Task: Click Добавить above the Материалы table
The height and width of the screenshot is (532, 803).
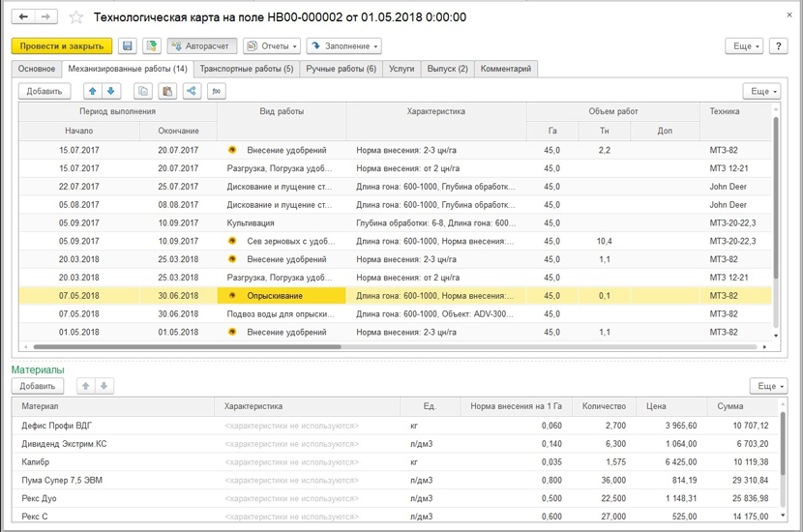Action: click(38, 386)
